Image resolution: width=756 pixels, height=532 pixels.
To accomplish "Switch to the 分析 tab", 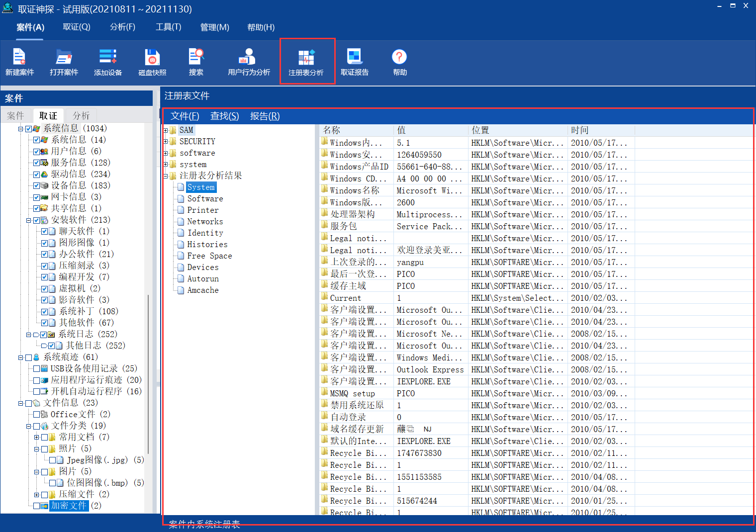I will 81,115.
